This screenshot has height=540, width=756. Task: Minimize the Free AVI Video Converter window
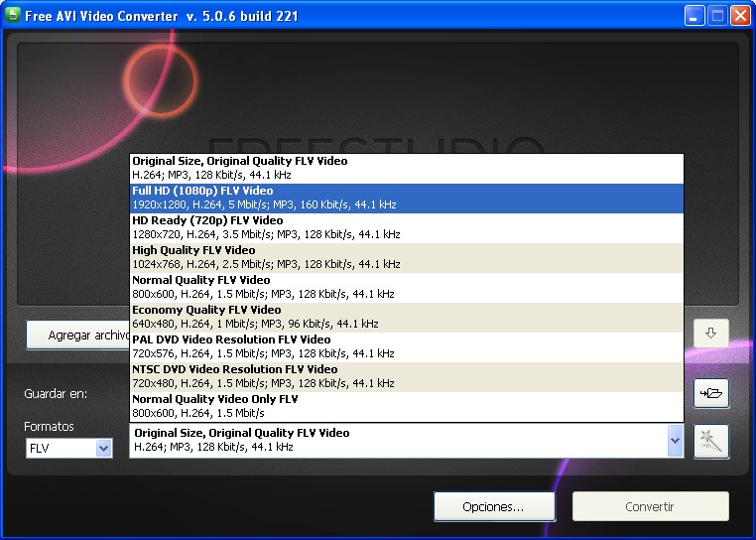coord(694,16)
